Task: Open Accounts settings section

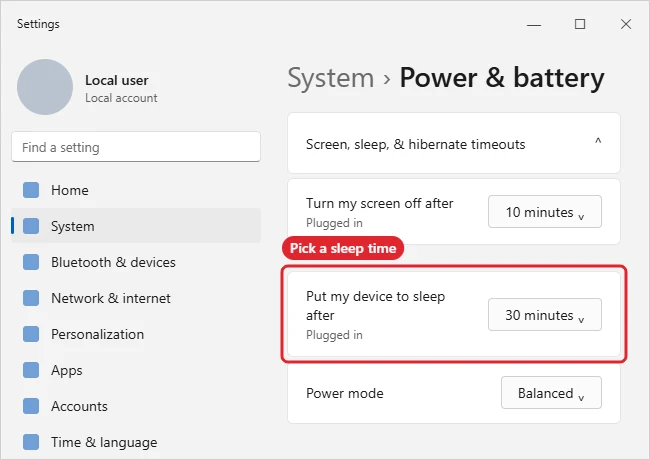Action: 136,407
